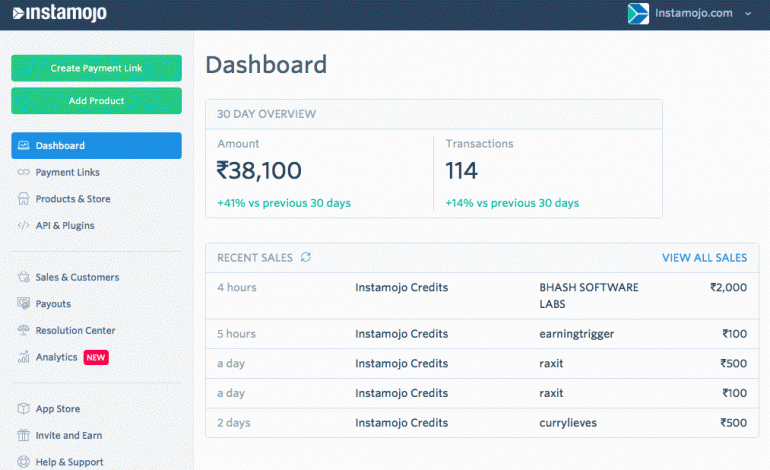Click the Resolution Center scales icon

tap(24, 331)
